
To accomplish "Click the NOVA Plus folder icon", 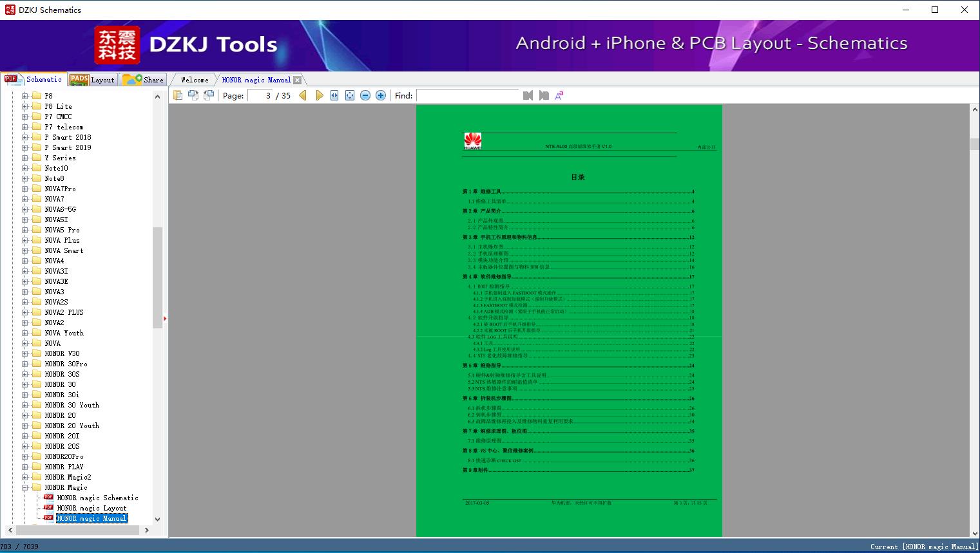I will click(x=37, y=240).
